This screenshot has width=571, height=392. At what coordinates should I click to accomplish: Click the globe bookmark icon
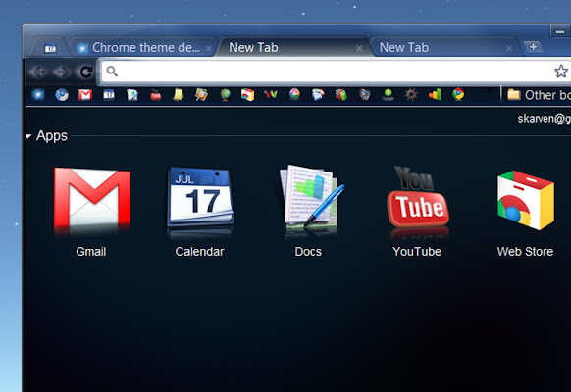click(x=225, y=95)
